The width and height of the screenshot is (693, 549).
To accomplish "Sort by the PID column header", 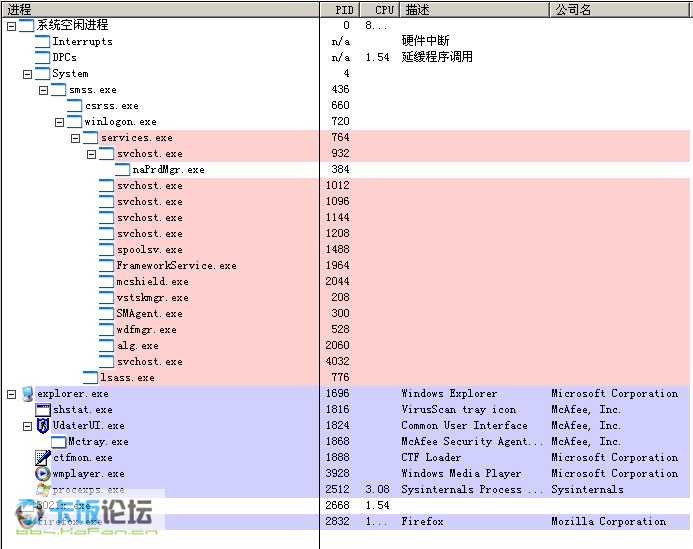I will tap(339, 9).
